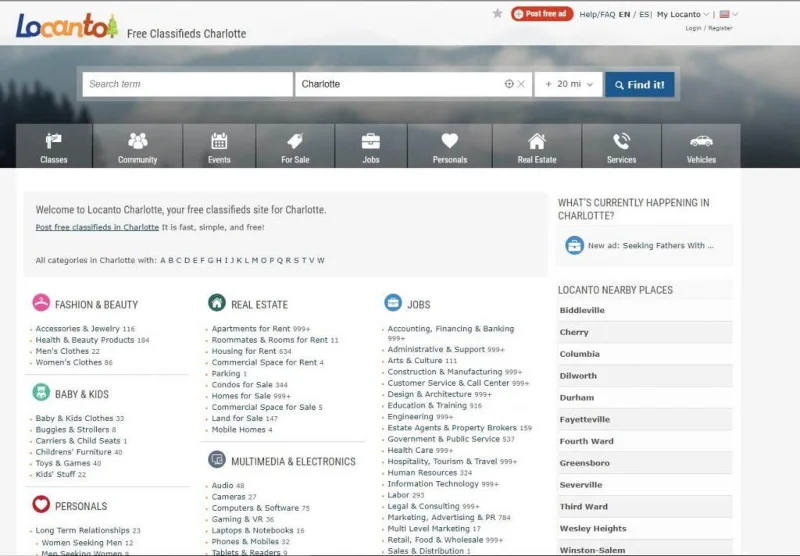Viewport: 800px width, 556px height.
Task: Click the Fashion & Beauty heading
Action: (96, 305)
